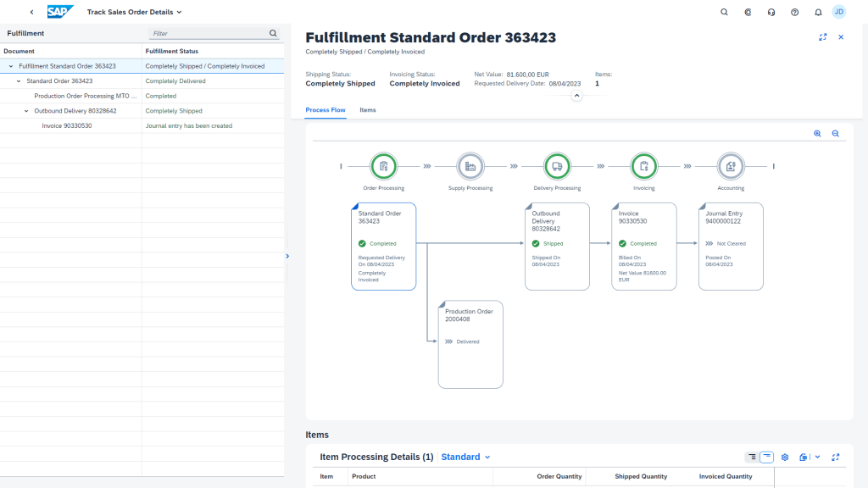Image resolution: width=868 pixels, height=488 pixels.
Task: Click into the Fulfillment filter field
Action: (x=209, y=33)
